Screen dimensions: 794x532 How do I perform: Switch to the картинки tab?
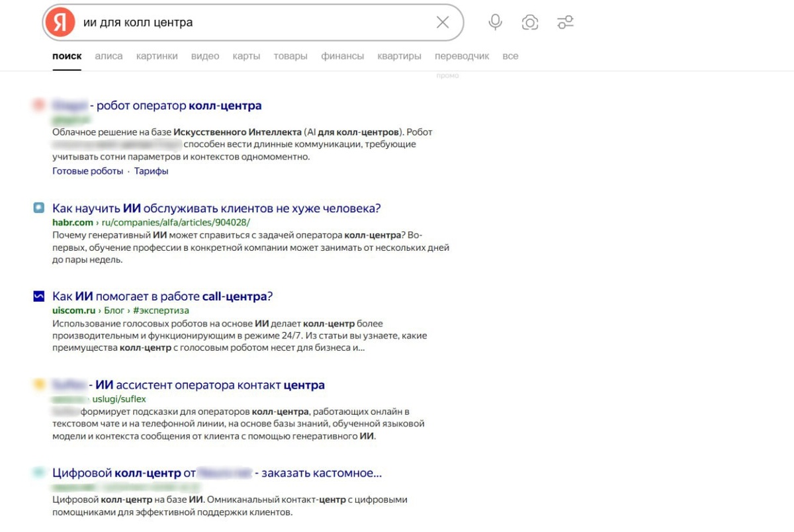click(x=157, y=56)
